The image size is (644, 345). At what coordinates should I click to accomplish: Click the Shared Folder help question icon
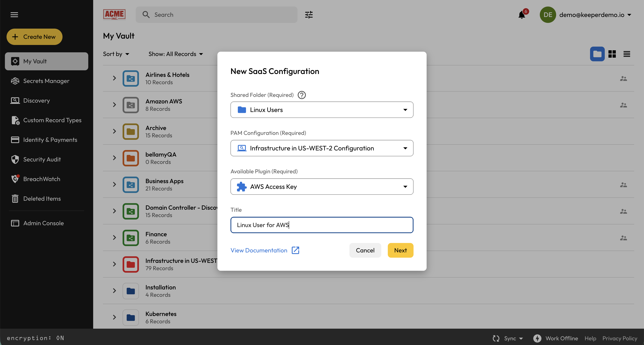tap(302, 95)
